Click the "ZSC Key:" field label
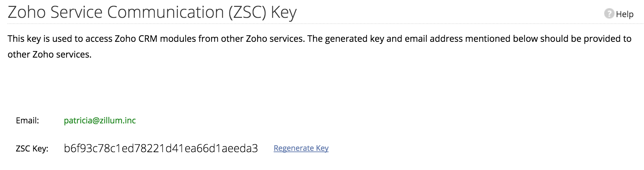This screenshot has height=170, width=644. pyautogui.click(x=32, y=148)
